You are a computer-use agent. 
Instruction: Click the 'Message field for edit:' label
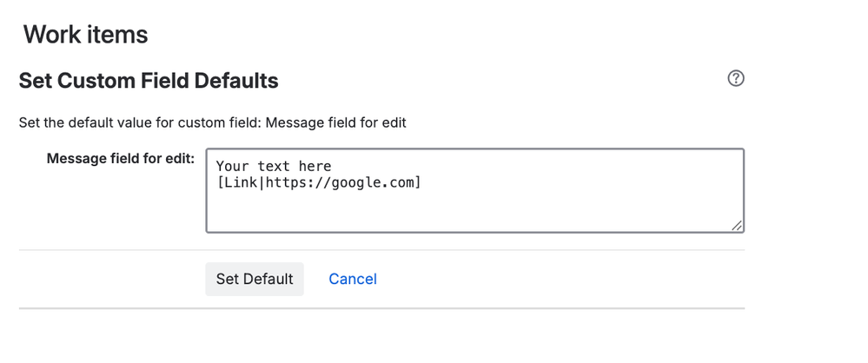pyautogui.click(x=120, y=159)
